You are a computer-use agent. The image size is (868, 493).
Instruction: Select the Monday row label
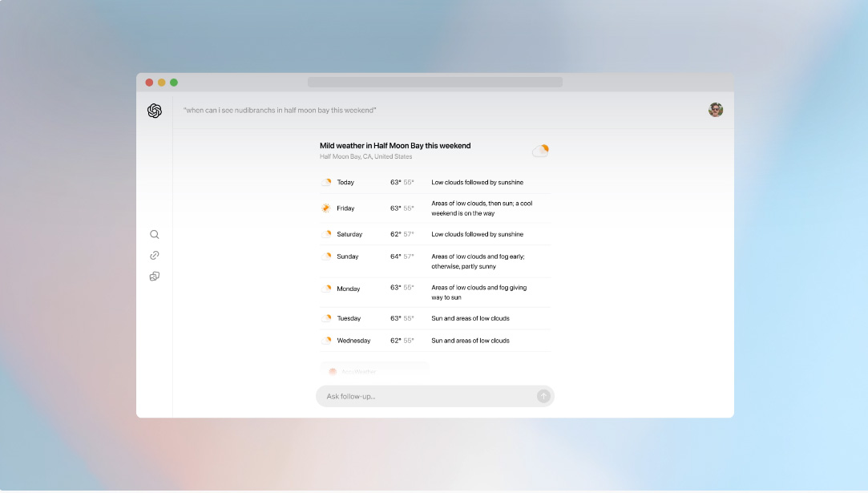(x=348, y=289)
